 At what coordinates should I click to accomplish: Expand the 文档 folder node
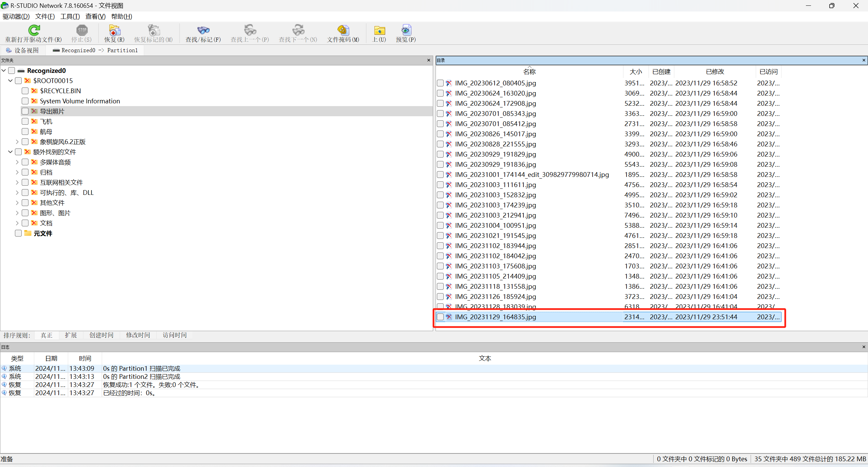click(x=17, y=223)
